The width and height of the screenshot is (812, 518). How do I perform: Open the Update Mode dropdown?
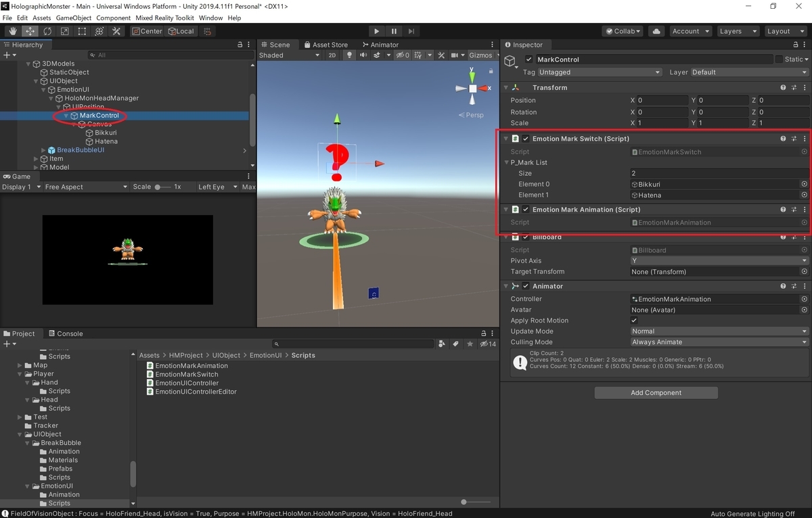tap(719, 331)
